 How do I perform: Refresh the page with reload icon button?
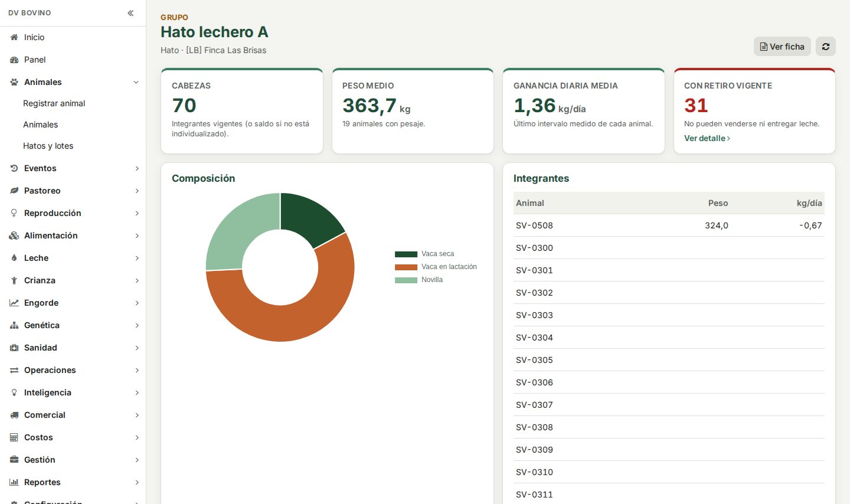826,47
